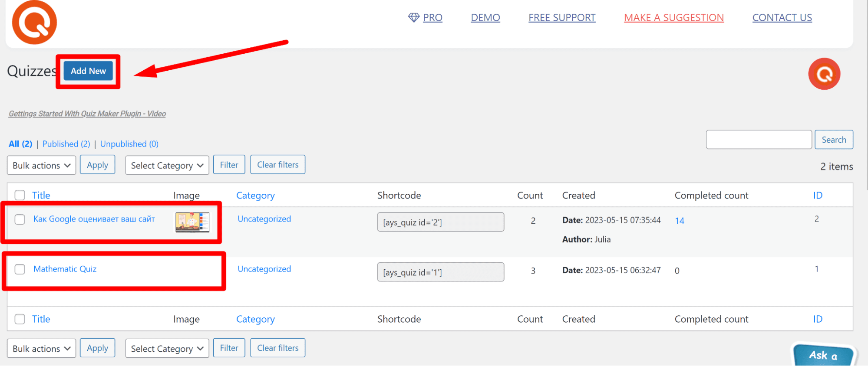Image resolution: width=868 pixels, height=366 pixels.
Task: Click the PRO diamond icon
Action: point(413,17)
